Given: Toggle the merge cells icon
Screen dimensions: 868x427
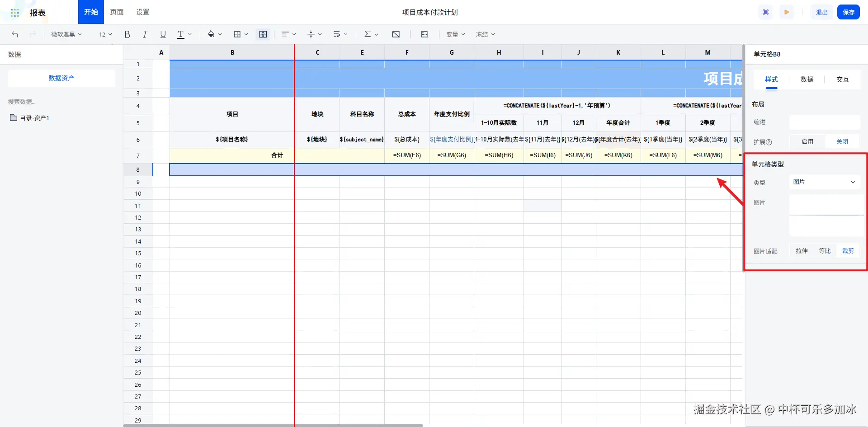Looking at the screenshot, I should point(263,34).
